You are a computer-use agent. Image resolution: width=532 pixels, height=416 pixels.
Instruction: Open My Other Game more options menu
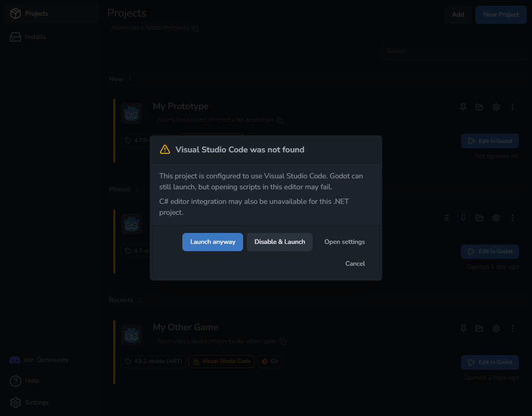[512, 329]
